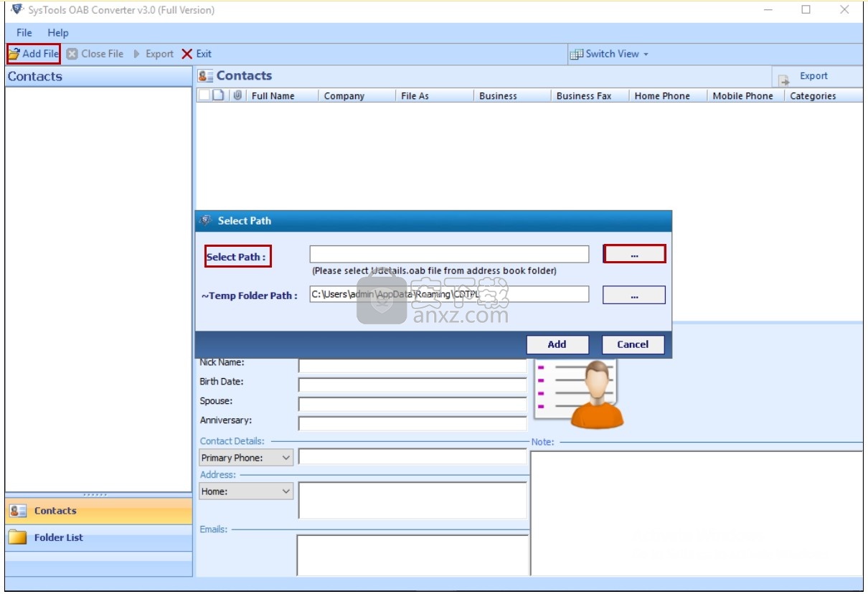Sort by the Company column
The width and height of the screenshot is (868, 594).
click(x=357, y=95)
